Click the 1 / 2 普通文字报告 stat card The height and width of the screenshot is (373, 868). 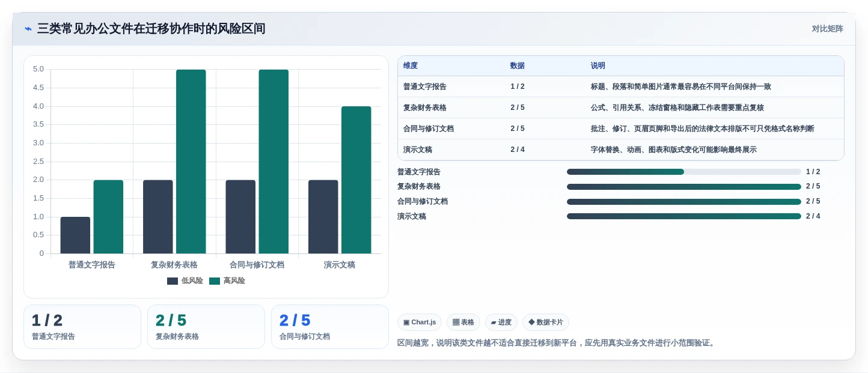tap(82, 327)
